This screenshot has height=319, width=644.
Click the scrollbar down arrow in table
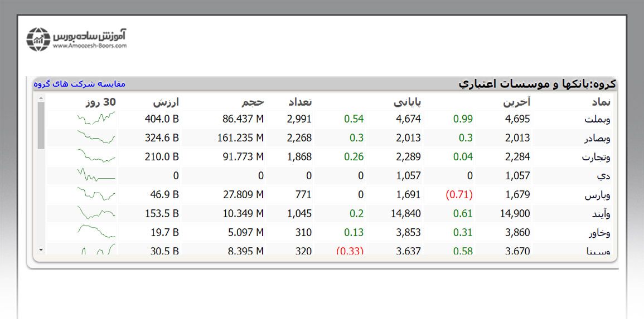click(x=41, y=250)
